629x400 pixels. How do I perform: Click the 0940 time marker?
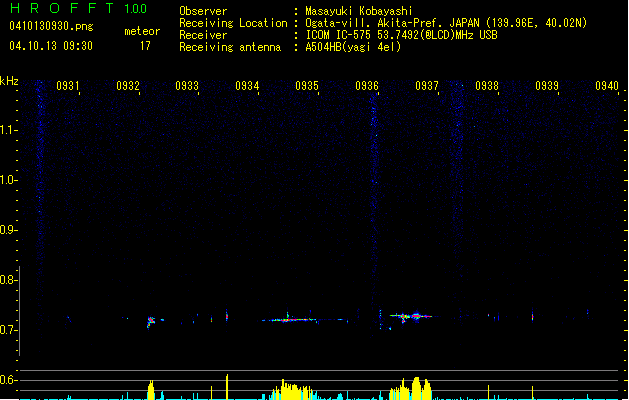tap(607, 86)
